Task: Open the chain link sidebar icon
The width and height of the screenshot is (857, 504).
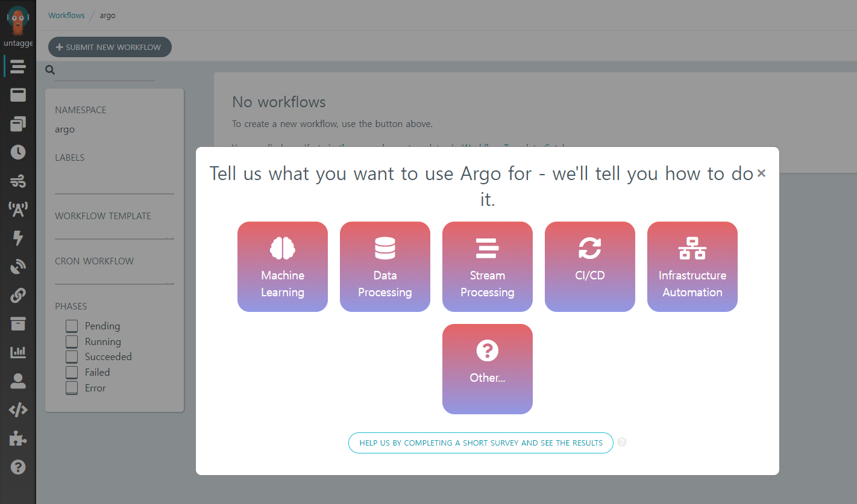Action: (x=18, y=295)
